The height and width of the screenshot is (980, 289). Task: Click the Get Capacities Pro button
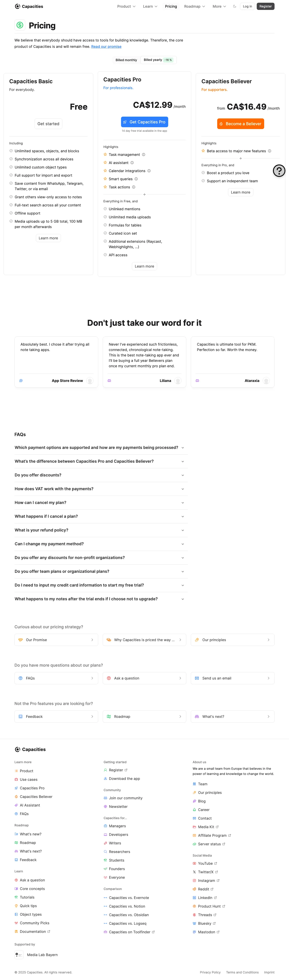144,122
